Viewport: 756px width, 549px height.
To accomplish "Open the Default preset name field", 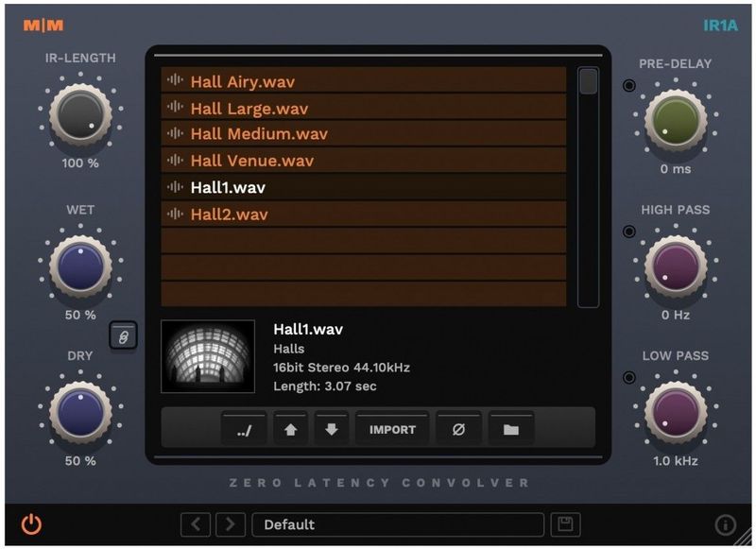I will click(x=398, y=524).
